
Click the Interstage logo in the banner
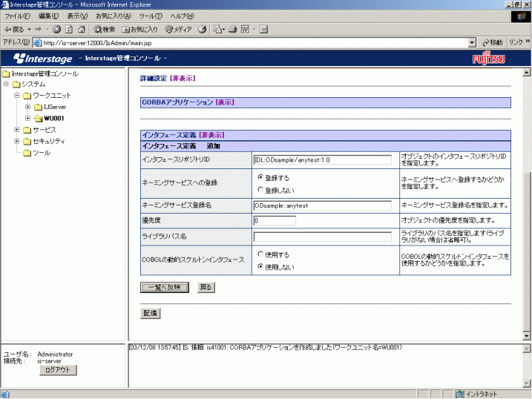pyautogui.click(x=43, y=59)
